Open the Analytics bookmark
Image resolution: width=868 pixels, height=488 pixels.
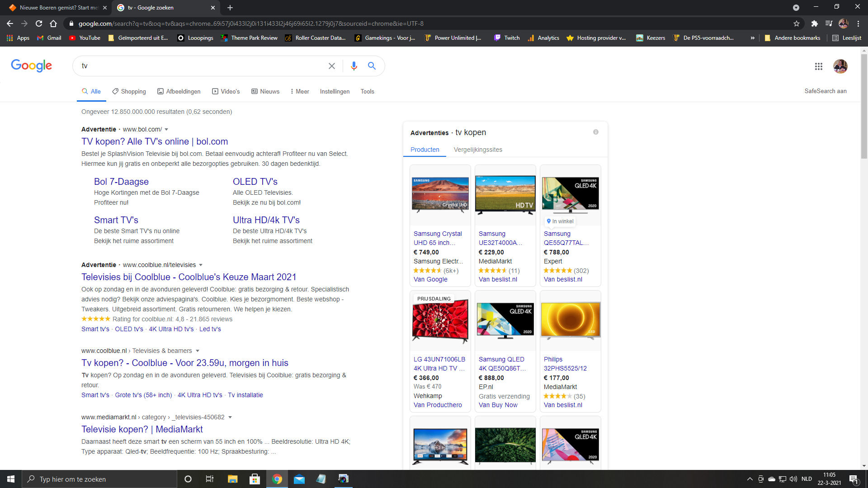(x=543, y=38)
